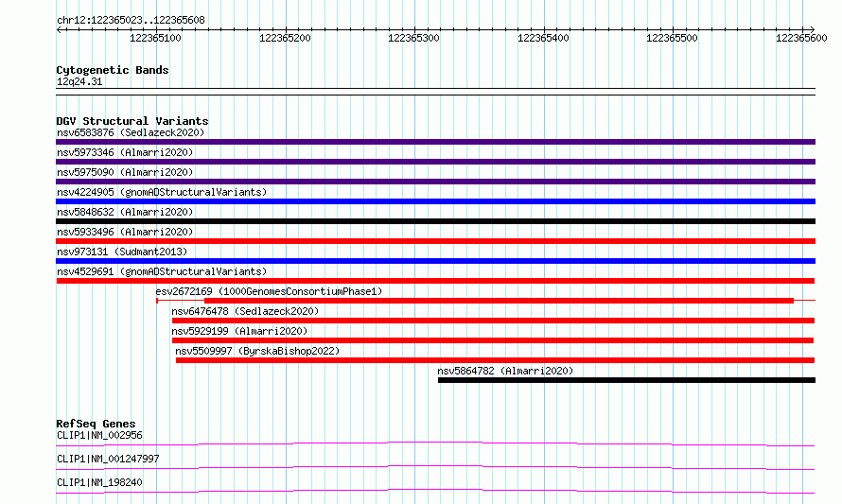Viewport: 842px width, 504px height.
Task: Select variant label nsv5864782 (Almarri2020)
Action: point(505,371)
